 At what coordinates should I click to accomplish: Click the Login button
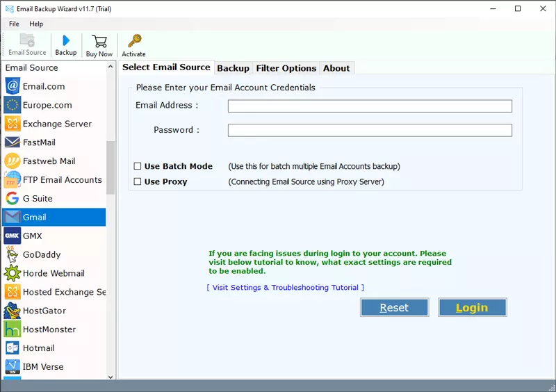[x=473, y=307]
